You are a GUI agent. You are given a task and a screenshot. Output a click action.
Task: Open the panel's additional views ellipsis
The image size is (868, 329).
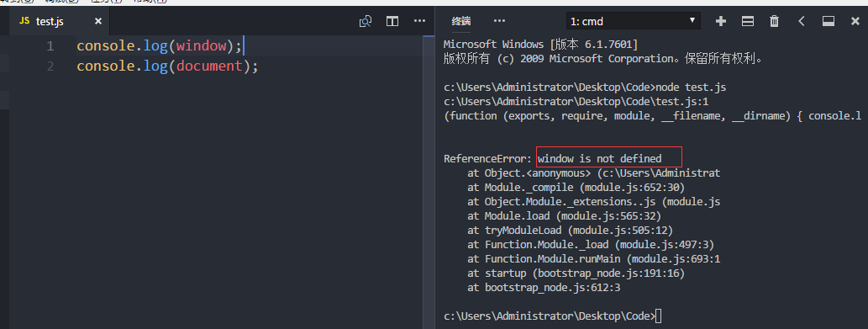(499, 21)
